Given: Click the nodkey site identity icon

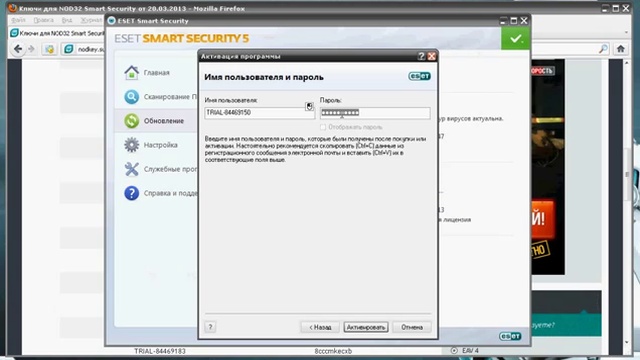Looking at the screenshot, I should pos(69,49).
